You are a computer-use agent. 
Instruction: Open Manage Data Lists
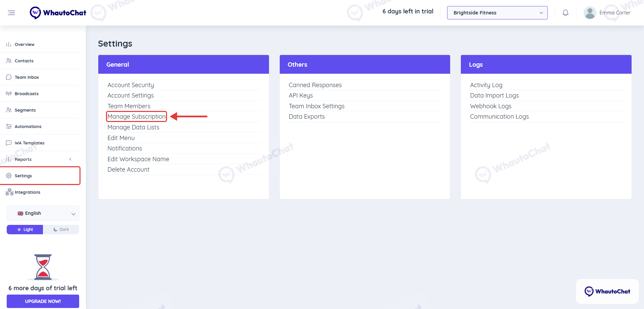[133, 127]
